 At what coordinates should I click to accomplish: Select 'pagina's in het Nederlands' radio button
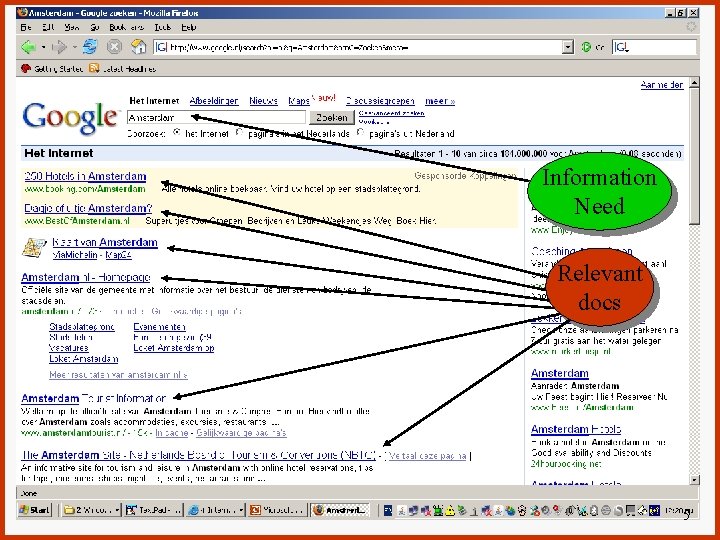pyautogui.click(x=240, y=132)
